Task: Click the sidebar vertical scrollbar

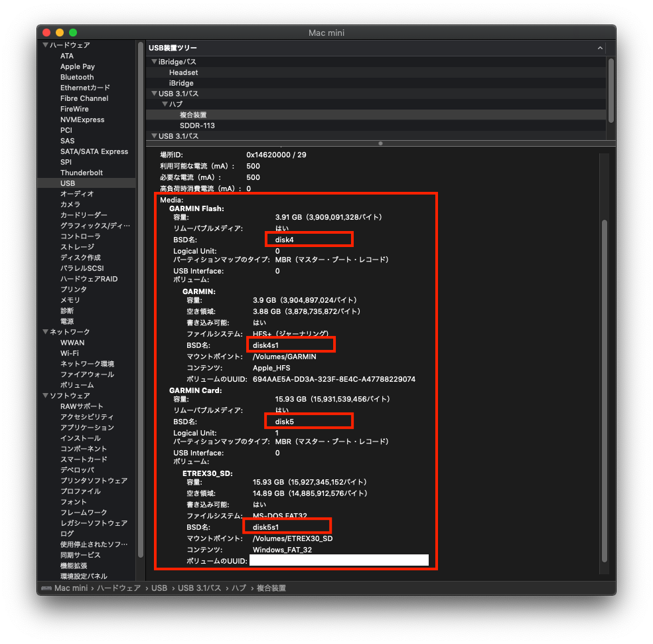Action: pos(140,299)
